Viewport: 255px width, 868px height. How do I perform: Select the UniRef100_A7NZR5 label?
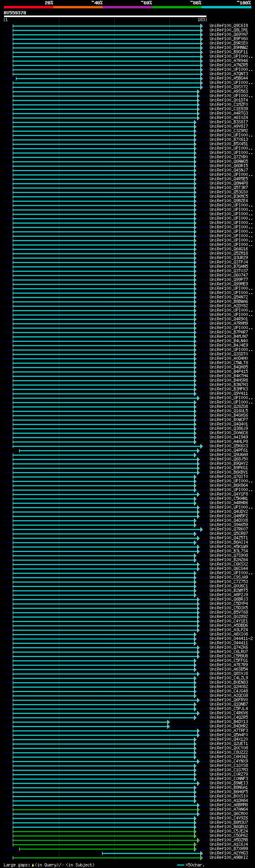click(x=229, y=65)
